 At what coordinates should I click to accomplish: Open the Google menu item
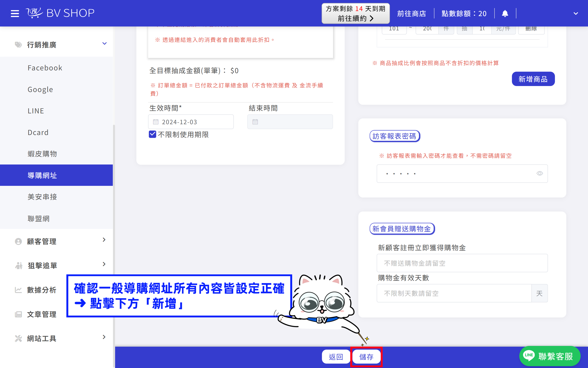(56, 89)
